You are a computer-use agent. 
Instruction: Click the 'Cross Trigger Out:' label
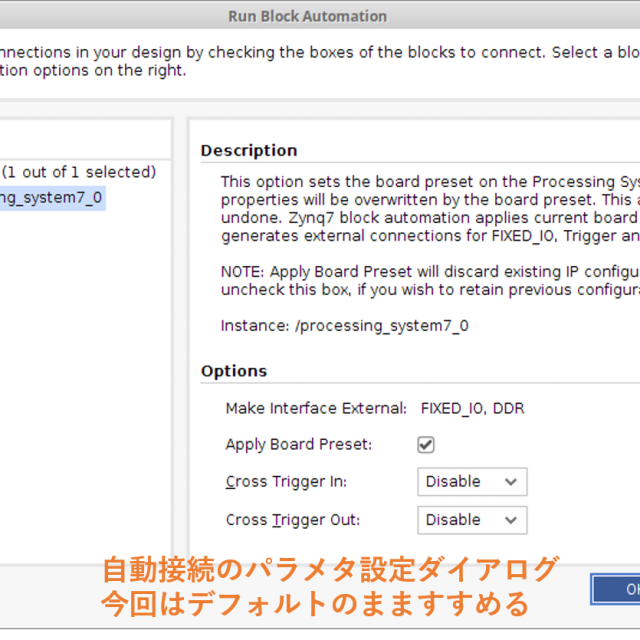pyautogui.click(x=292, y=520)
